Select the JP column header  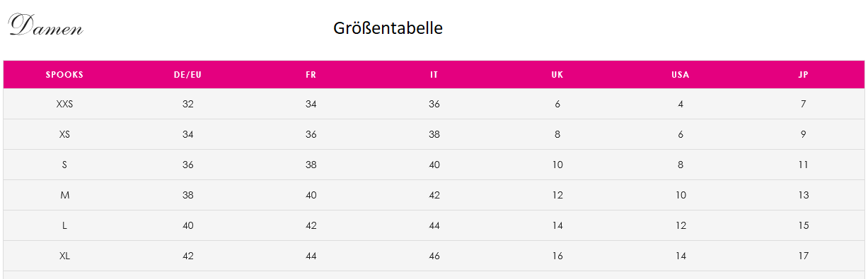(x=804, y=75)
